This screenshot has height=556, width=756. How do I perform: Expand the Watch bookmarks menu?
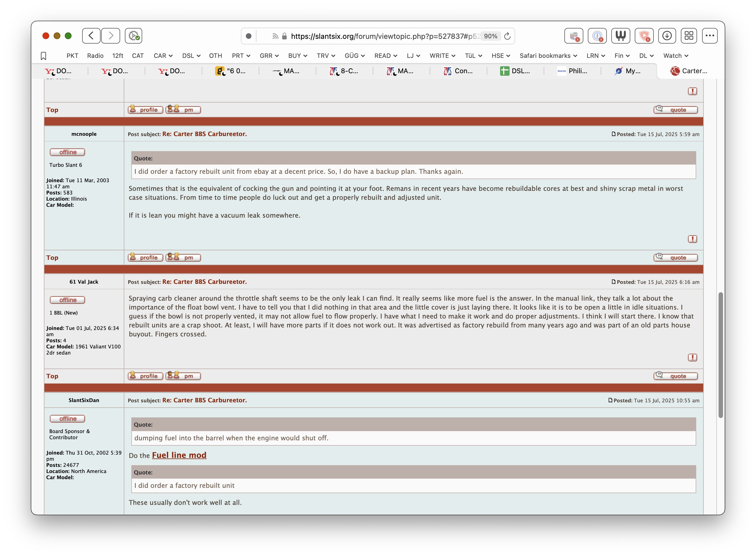[675, 56]
